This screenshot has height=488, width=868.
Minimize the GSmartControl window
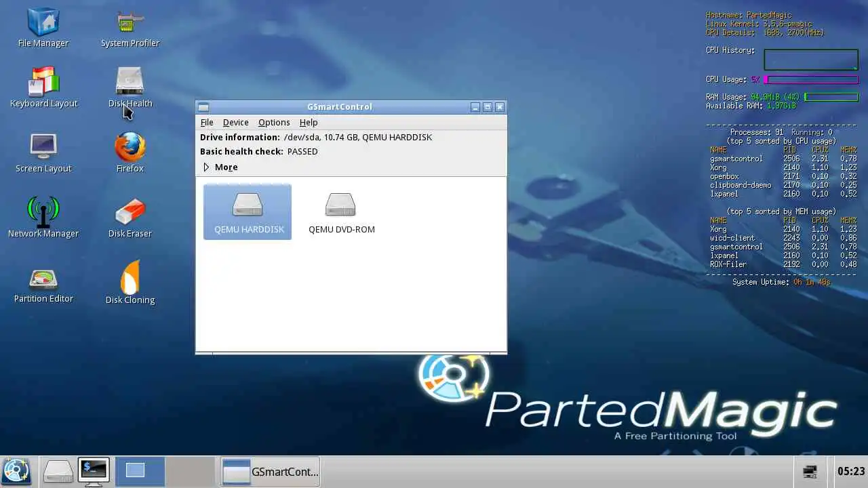[x=475, y=107]
